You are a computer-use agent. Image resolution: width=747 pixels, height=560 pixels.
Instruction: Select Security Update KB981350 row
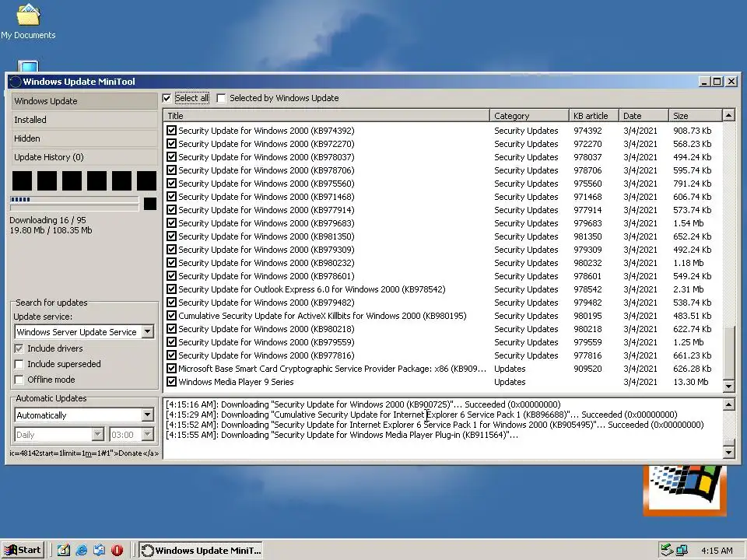point(443,236)
